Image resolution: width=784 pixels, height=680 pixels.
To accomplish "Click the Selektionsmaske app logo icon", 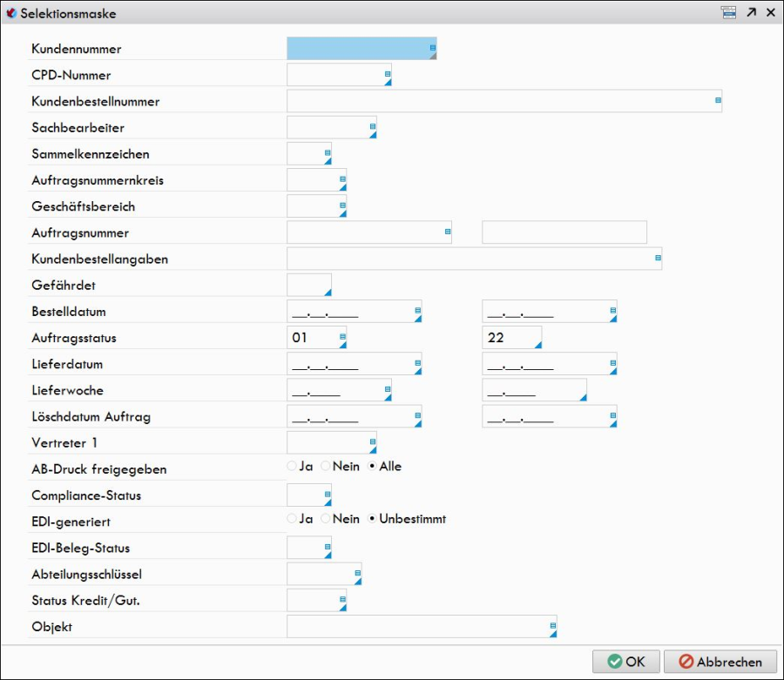I will (x=11, y=13).
